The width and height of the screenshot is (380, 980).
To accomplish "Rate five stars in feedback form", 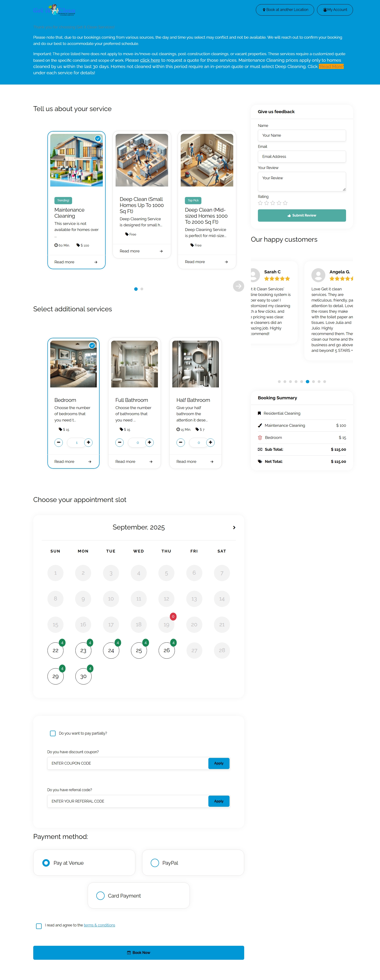I will [x=285, y=203].
